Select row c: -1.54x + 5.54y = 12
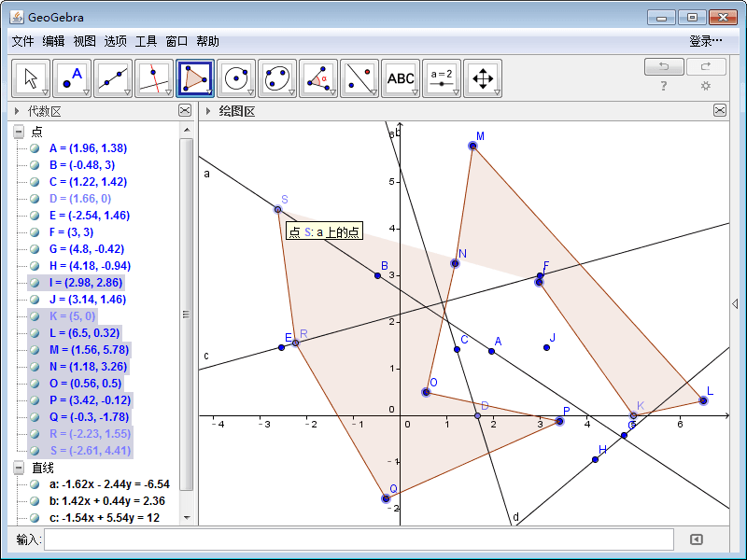The width and height of the screenshot is (747, 560). tap(105, 518)
